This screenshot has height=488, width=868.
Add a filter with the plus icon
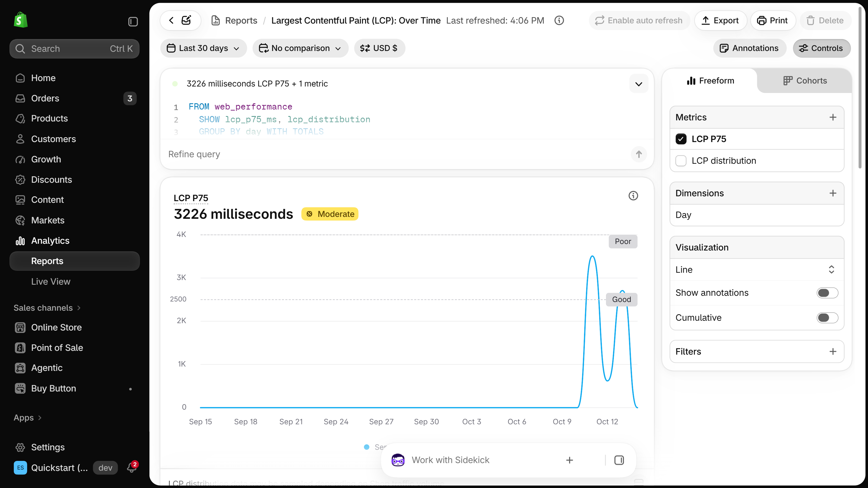[833, 351]
